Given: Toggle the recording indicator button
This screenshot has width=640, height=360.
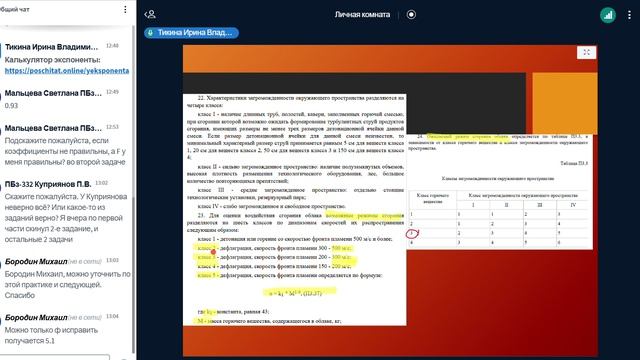Looking at the screenshot, I should click(411, 15).
